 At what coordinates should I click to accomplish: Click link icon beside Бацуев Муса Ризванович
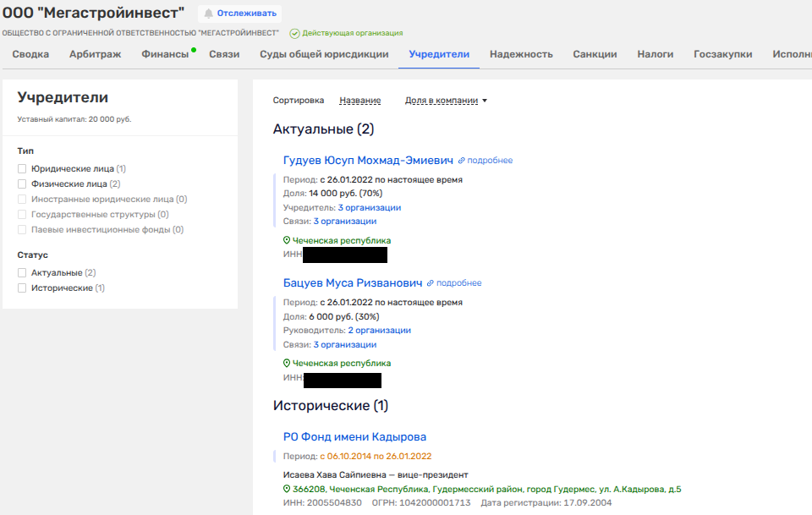431,283
